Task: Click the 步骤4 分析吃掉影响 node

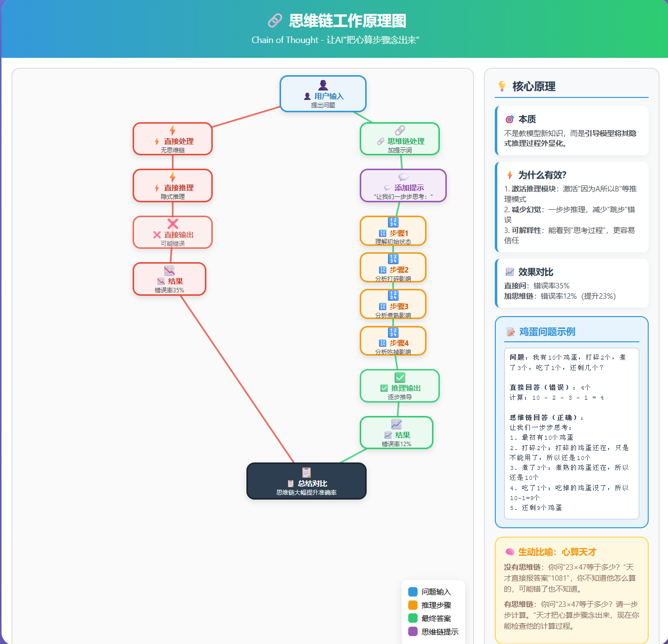Action: pyautogui.click(x=393, y=341)
